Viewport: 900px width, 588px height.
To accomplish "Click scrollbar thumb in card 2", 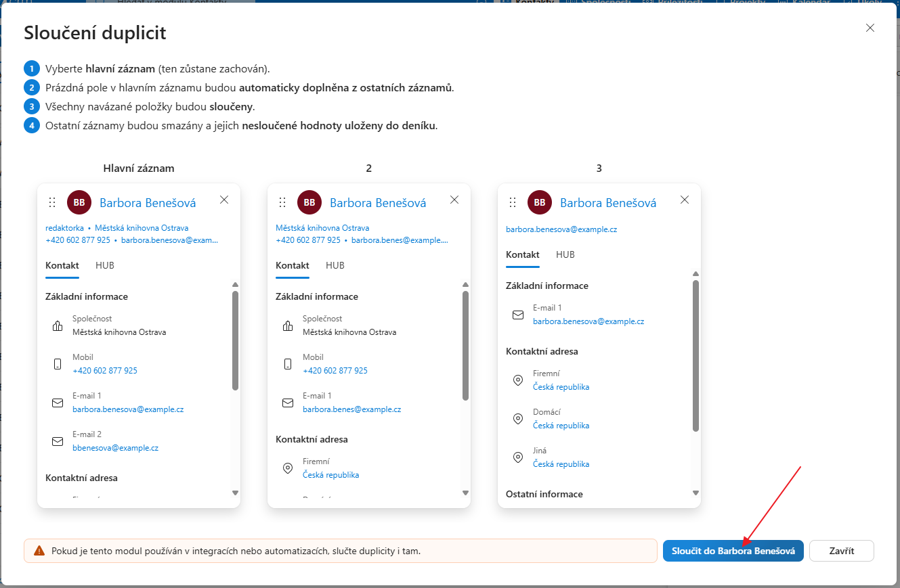I will tap(465, 345).
